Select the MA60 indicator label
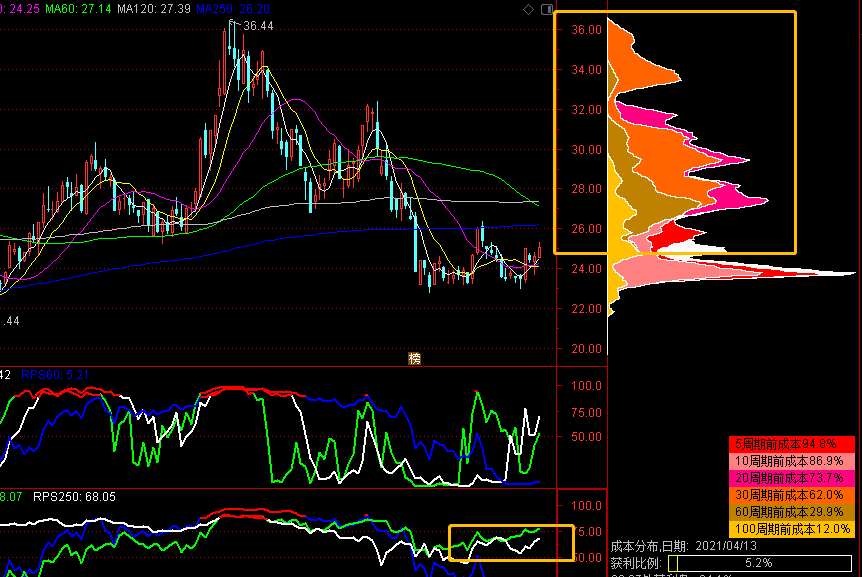Image resolution: width=862 pixels, height=577 pixels. point(78,9)
